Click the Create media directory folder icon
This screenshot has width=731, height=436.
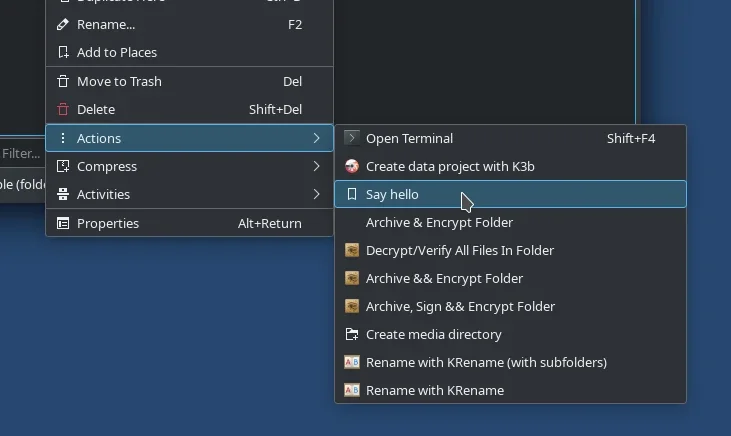351,334
